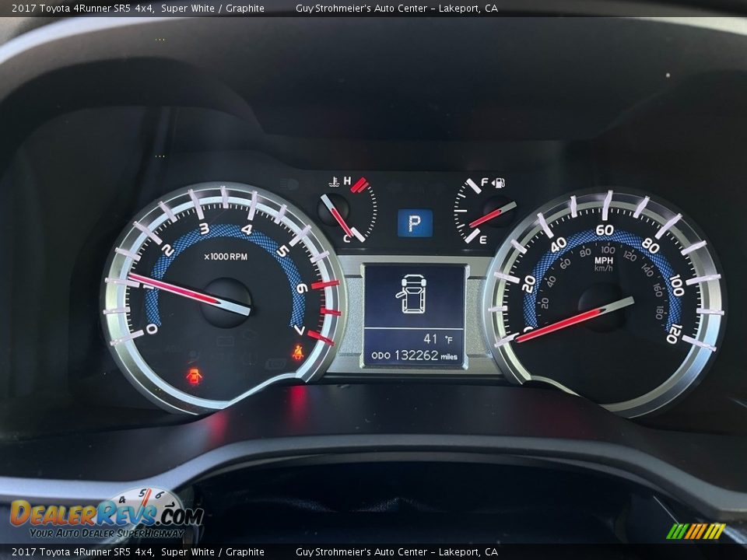Click the 3 on the tachometer

pos(204,229)
